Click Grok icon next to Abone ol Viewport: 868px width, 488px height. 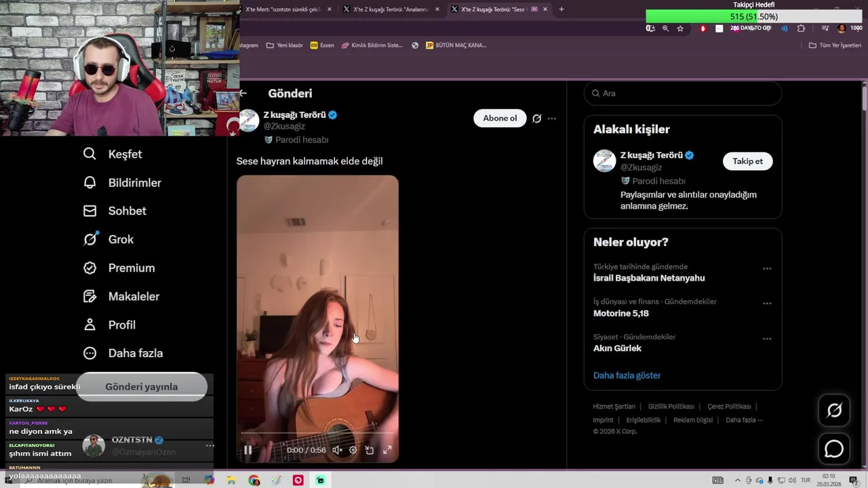[536, 118]
